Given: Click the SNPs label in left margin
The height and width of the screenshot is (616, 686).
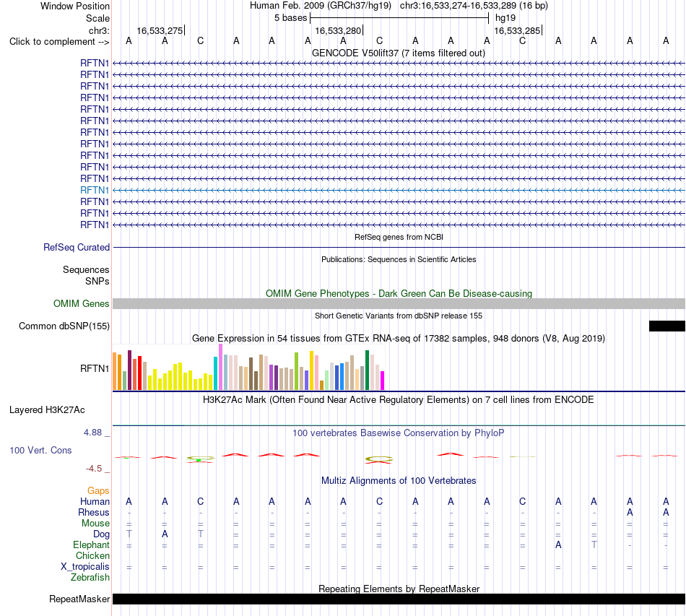Looking at the screenshot, I should [97, 282].
